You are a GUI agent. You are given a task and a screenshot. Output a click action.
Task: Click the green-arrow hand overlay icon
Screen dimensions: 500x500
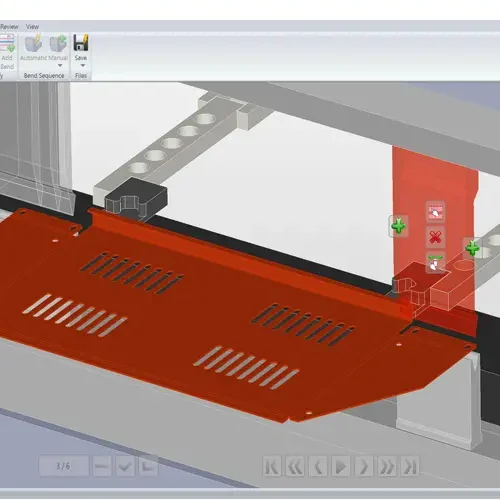pyautogui.click(x=435, y=263)
